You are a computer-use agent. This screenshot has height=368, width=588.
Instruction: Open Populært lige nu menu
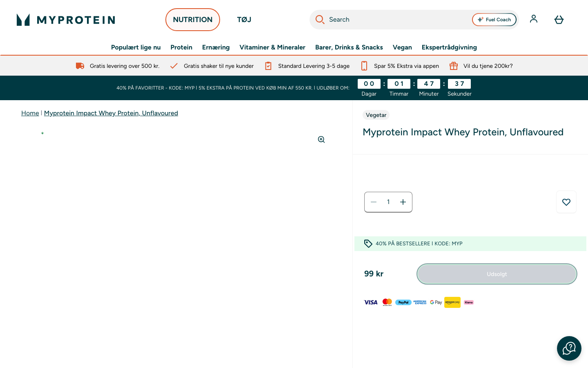point(136,47)
